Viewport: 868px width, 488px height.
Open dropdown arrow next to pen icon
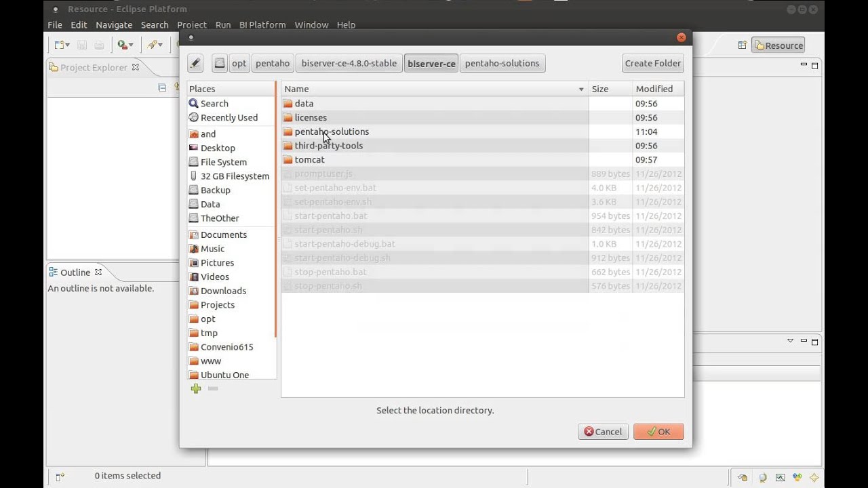click(160, 45)
